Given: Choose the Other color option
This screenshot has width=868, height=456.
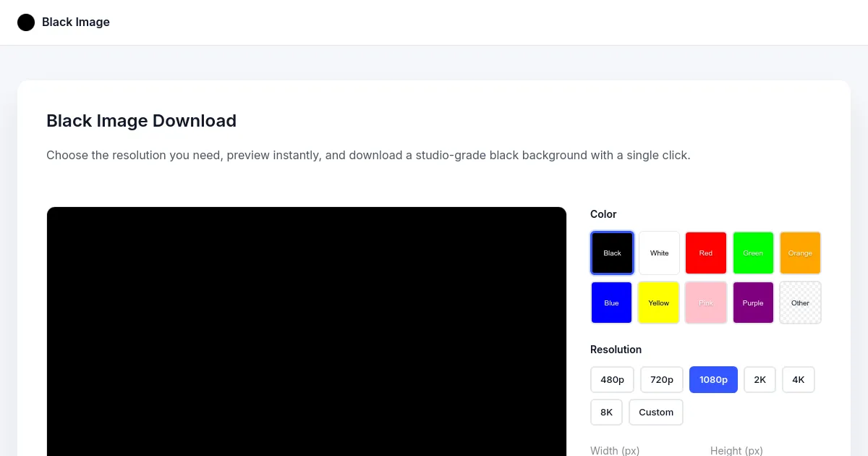Looking at the screenshot, I should tap(800, 303).
